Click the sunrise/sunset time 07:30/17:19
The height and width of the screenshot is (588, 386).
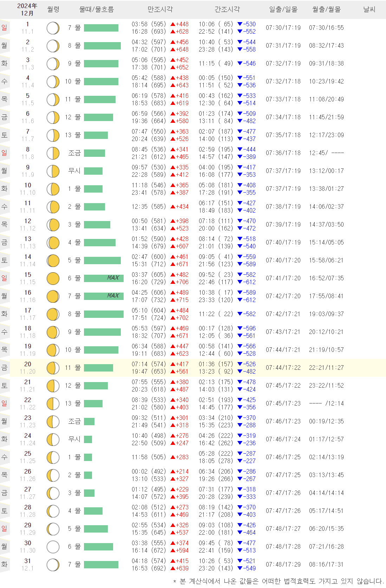pyautogui.click(x=283, y=28)
